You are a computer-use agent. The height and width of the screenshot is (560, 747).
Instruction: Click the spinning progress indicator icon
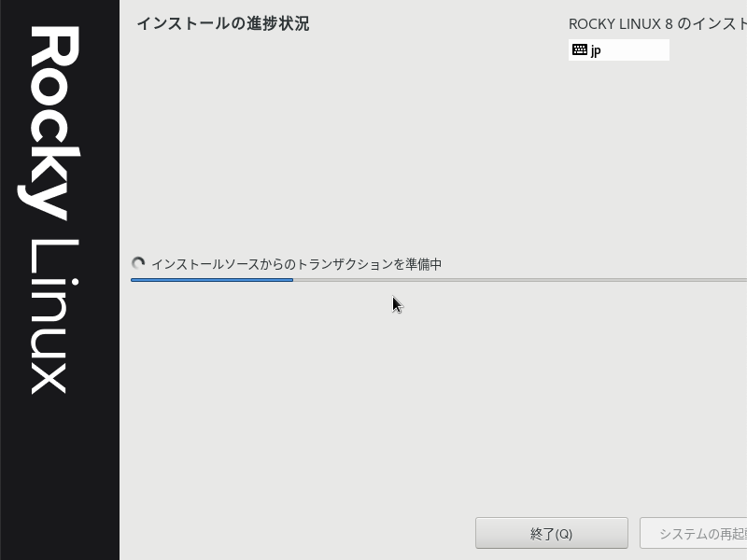click(138, 263)
